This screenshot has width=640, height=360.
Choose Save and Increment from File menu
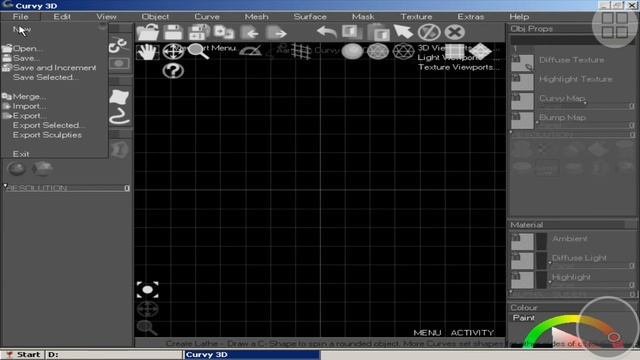click(54, 68)
